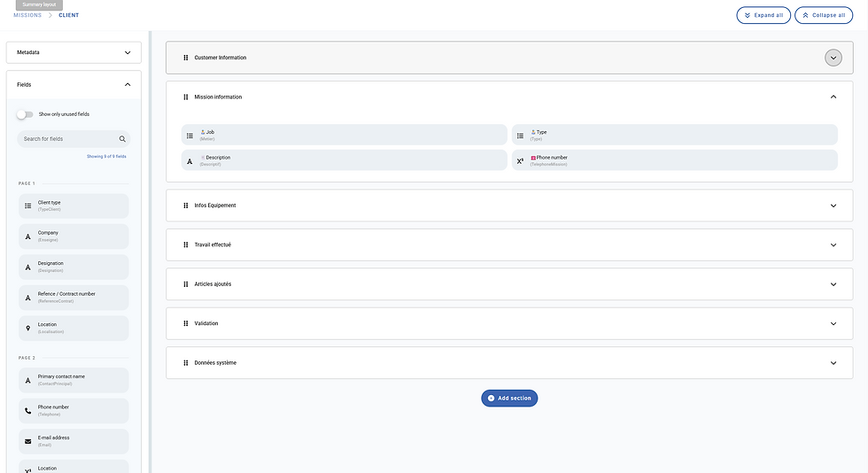The width and height of the screenshot is (868, 473).
Task: Click the envelope icon beside E-mail address
Action: 27,441
